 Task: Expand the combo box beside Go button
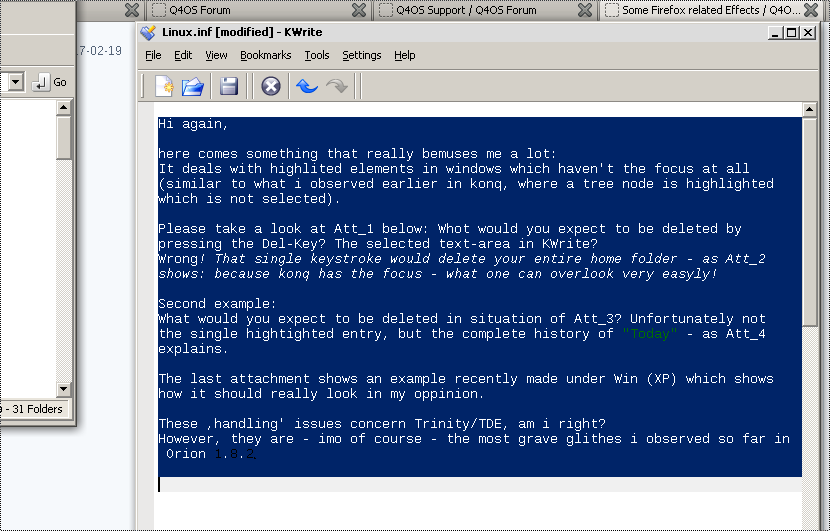(15, 82)
